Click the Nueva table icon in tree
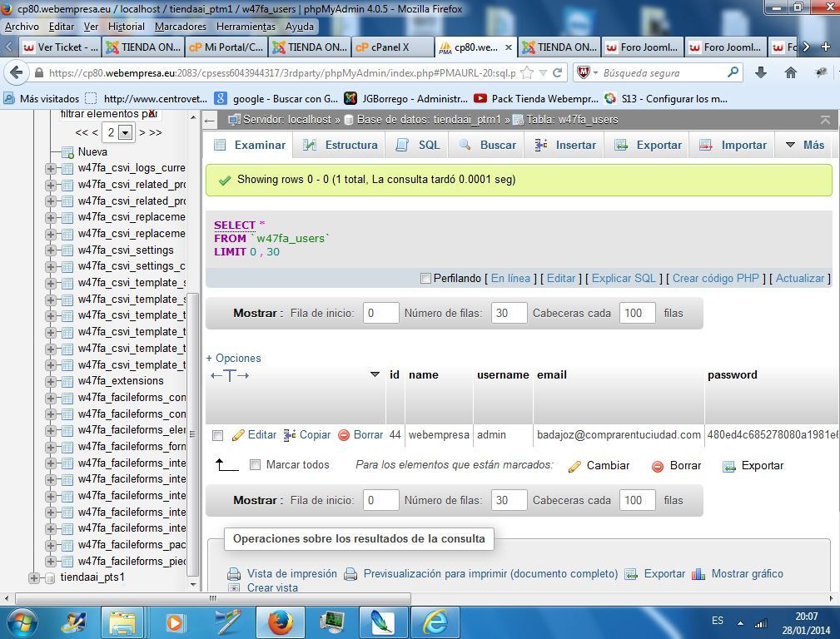Viewport: 840px width, 639px height. coord(67,152)
